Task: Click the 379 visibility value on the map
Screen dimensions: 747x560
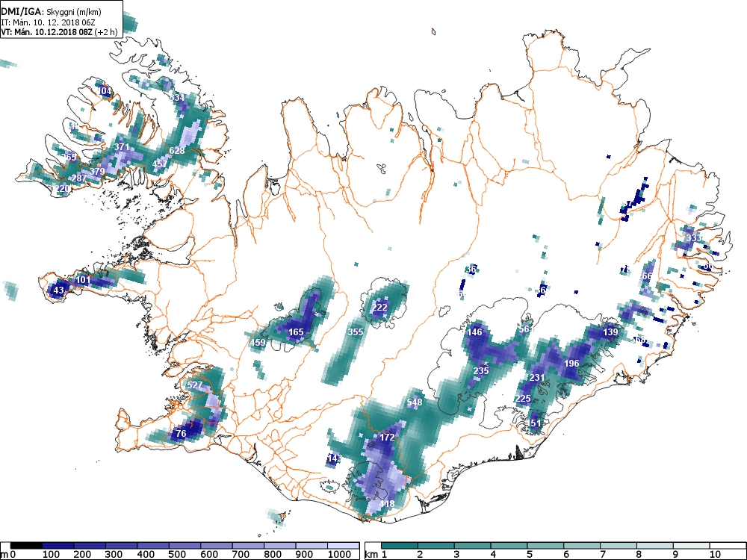Action: tap(97, 172)
